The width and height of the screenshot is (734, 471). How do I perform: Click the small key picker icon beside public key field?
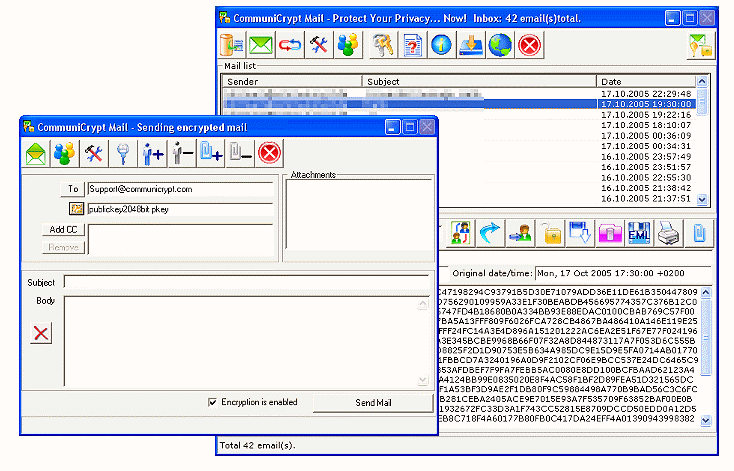coord(76,209)
